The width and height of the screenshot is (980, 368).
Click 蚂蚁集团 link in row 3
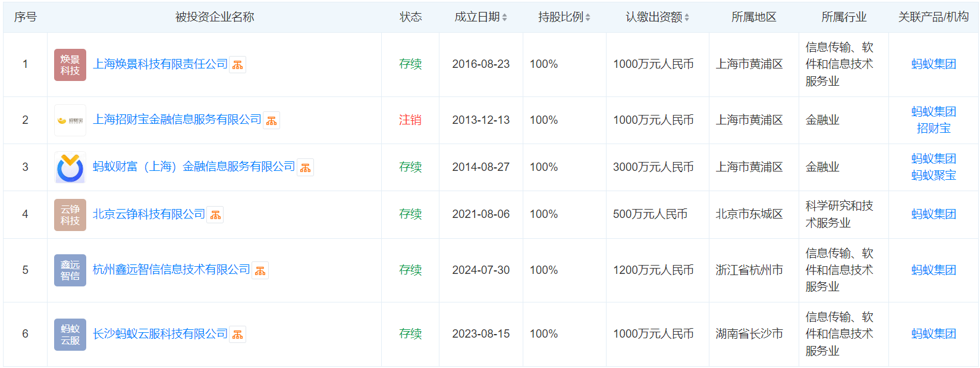coord(934,158)
